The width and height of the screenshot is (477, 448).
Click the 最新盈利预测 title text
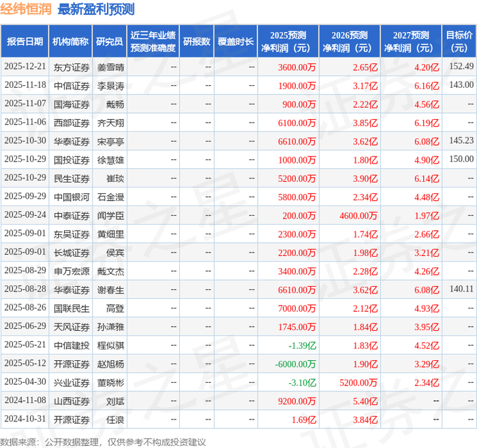click(96, 9)
